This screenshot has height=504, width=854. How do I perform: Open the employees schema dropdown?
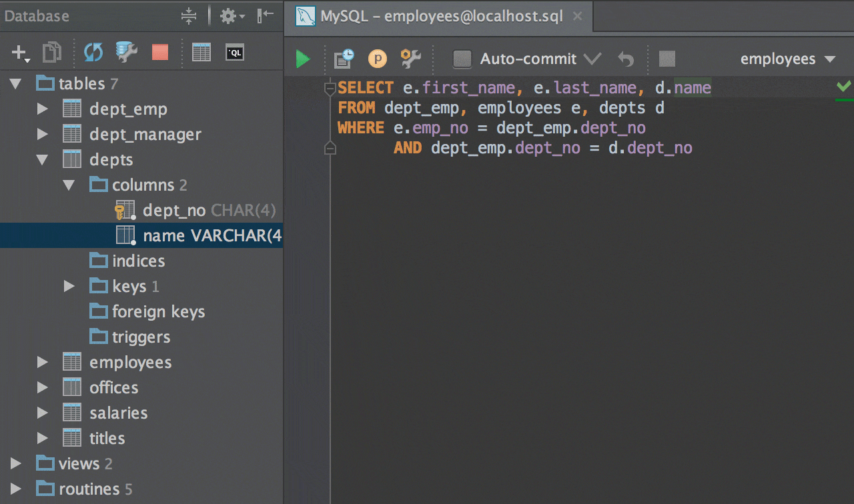point(787,59)
